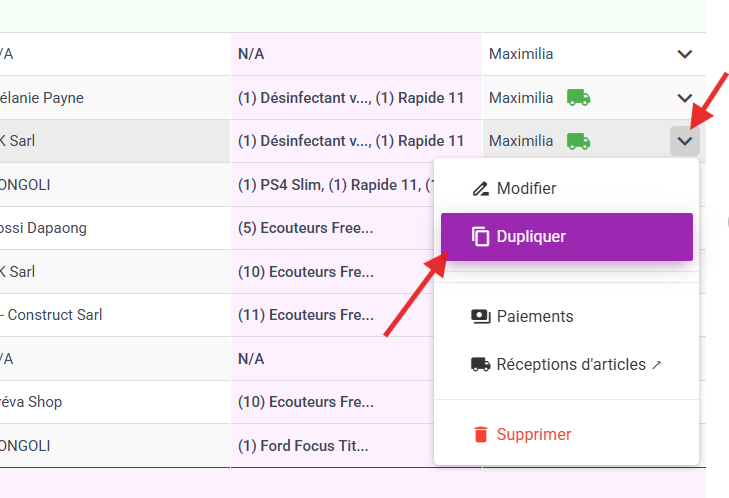Screen dimensions: 729x498
Task: Expand the chevron in the first Maximilia row
Action: [x=685, y=54]
